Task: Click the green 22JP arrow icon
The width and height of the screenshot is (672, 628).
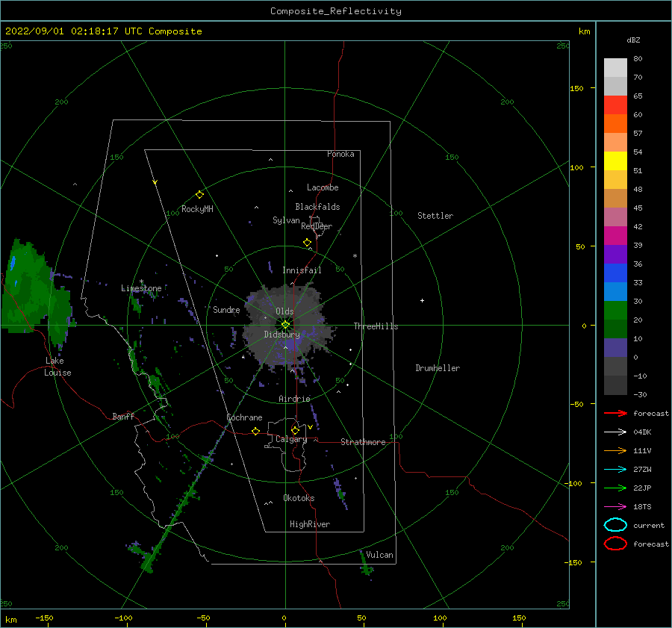Action: click(615, 488)
